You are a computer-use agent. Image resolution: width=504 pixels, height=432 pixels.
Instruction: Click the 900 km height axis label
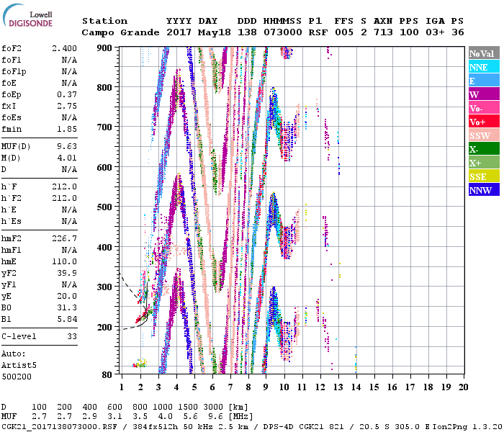coord(107,48)
